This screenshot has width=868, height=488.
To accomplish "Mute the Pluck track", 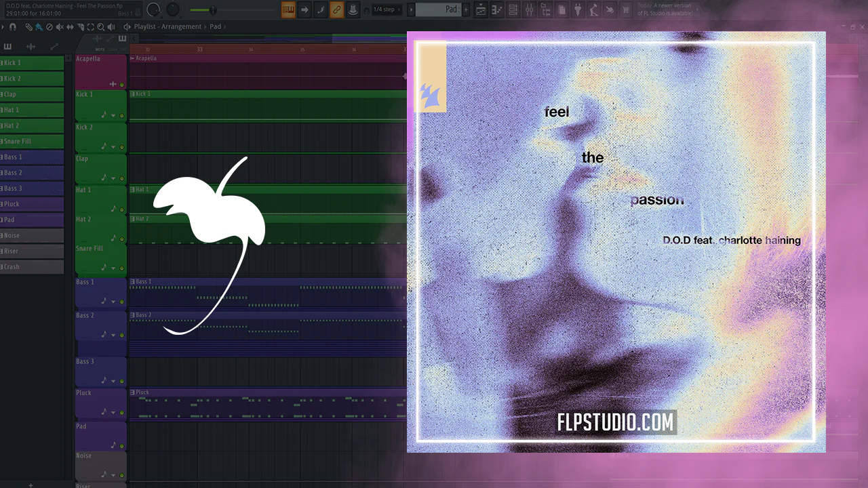I will 122,412.
